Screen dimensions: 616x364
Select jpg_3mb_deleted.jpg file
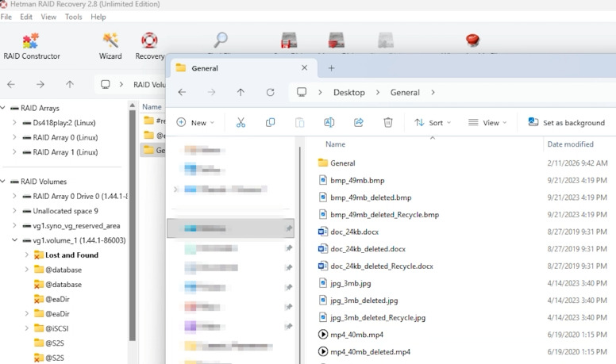pyautogui.click(x=364, y=301)
